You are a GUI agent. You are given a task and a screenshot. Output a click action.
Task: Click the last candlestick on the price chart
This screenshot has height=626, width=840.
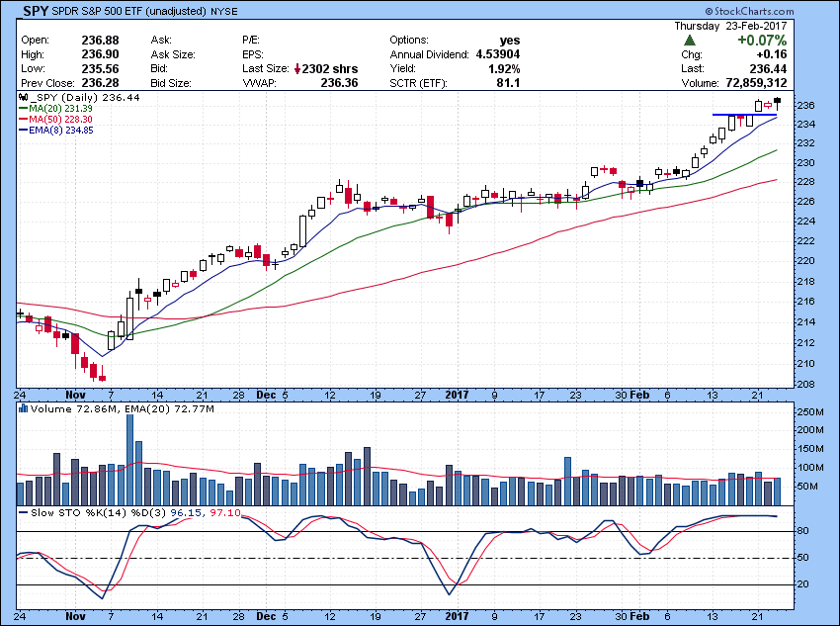pos(777,104)
